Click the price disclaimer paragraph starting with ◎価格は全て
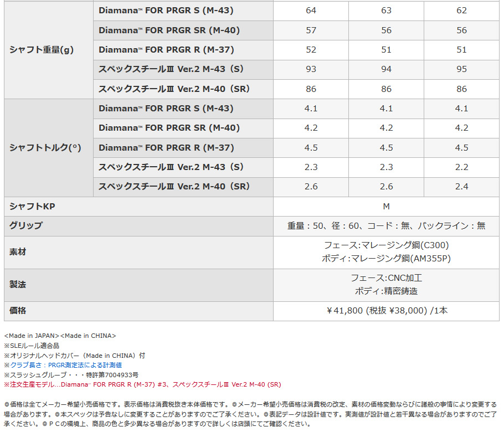504x437 pixels. (x=250, y=414)
